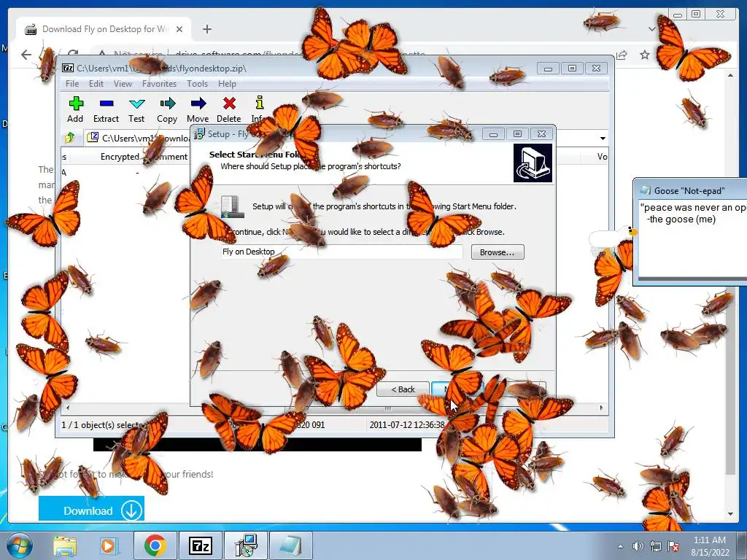Click the blue Download button on webpage
Viewport: 747px width, 560px height.
pos(91,508)
